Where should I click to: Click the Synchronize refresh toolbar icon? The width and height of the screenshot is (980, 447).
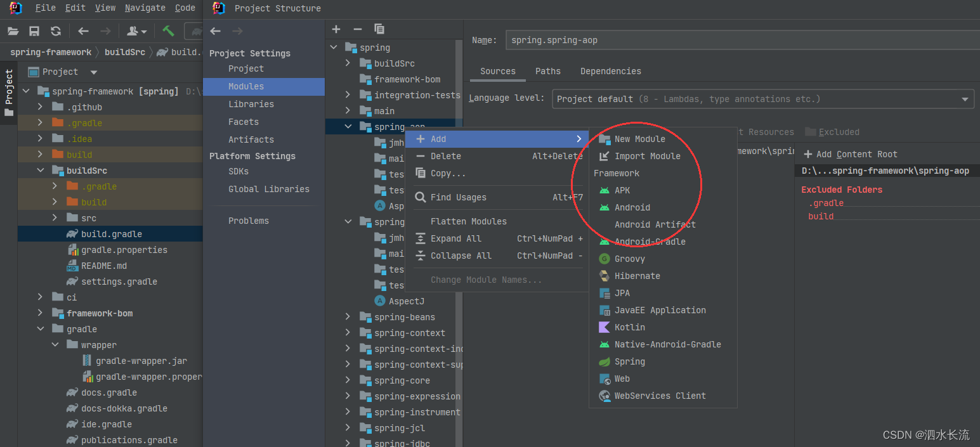coord(56,31)
